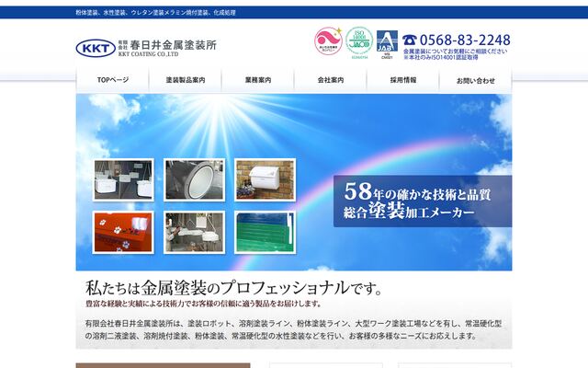Click the 春日井金属塗装所 company name link
This screenshot has height=368, width=588.
173,45
